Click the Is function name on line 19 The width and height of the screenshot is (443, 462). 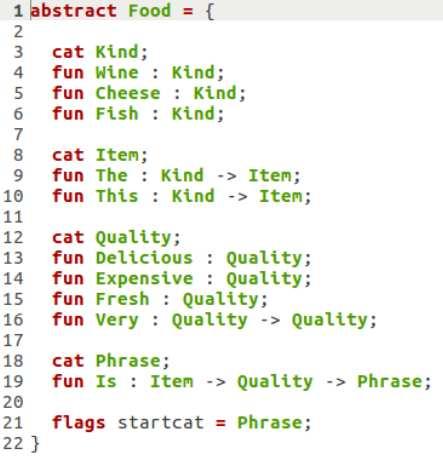(106, 382)
